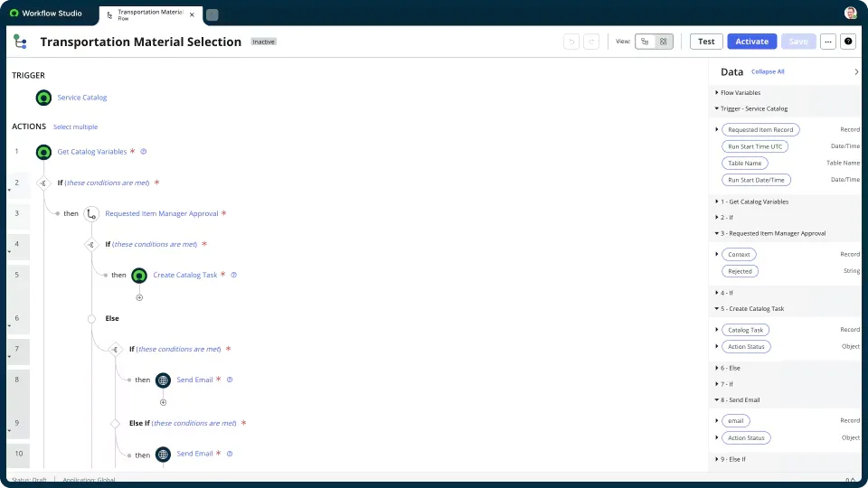Image resolution: width=868 pixels, height=488 pixels.
Task: Expand 1 - Get Catalog Variables section
Action: click(717, 202)
